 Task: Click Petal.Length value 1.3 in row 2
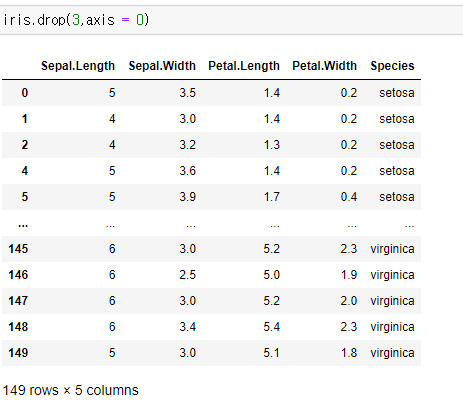(x=272, y=145)
